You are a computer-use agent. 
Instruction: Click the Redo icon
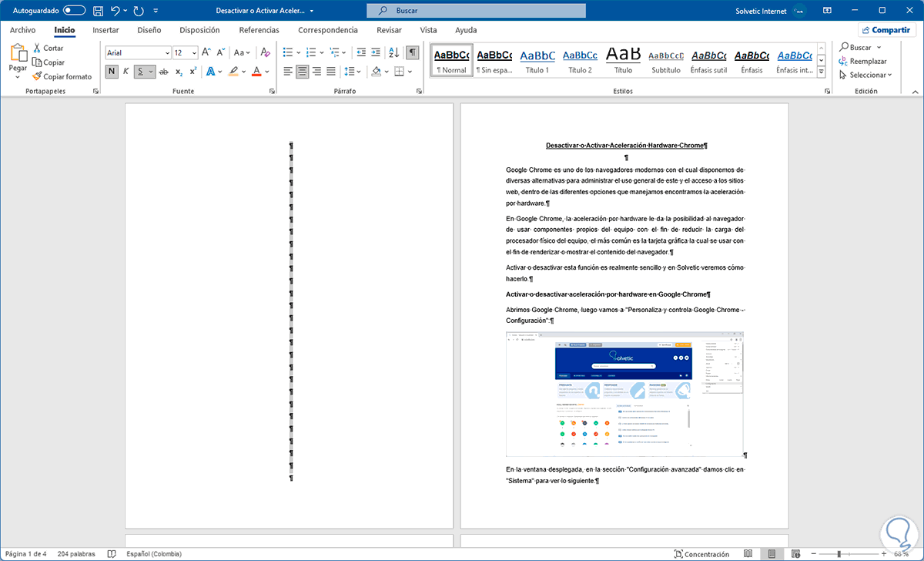[x=139, y=11]
